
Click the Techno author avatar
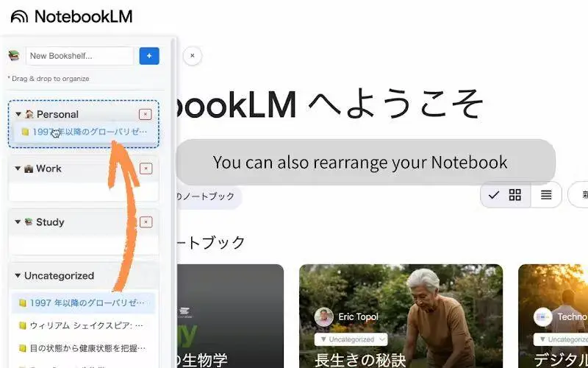pos(542,317)
